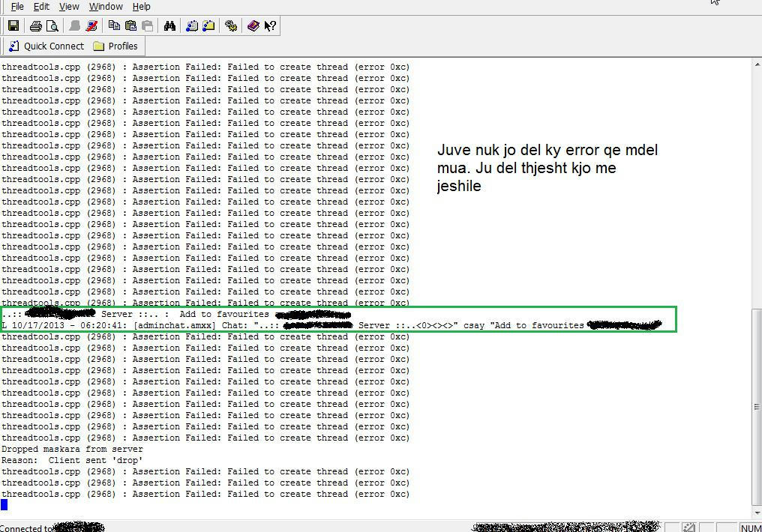This screenshot has width=762, height=532.
Task: Click the Disconnect icon with red slash
Action: [91, 25]
